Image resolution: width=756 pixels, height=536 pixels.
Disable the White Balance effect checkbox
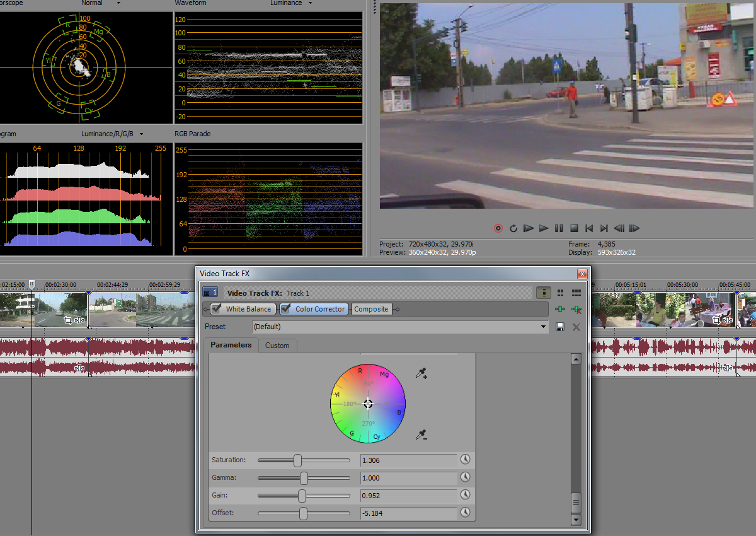click(x=217, y=309)
